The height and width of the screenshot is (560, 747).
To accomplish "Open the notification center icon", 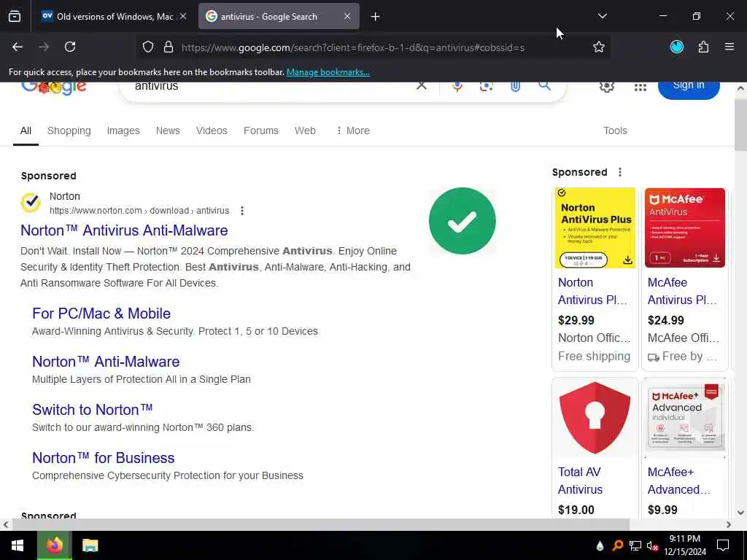I will 723,545.
